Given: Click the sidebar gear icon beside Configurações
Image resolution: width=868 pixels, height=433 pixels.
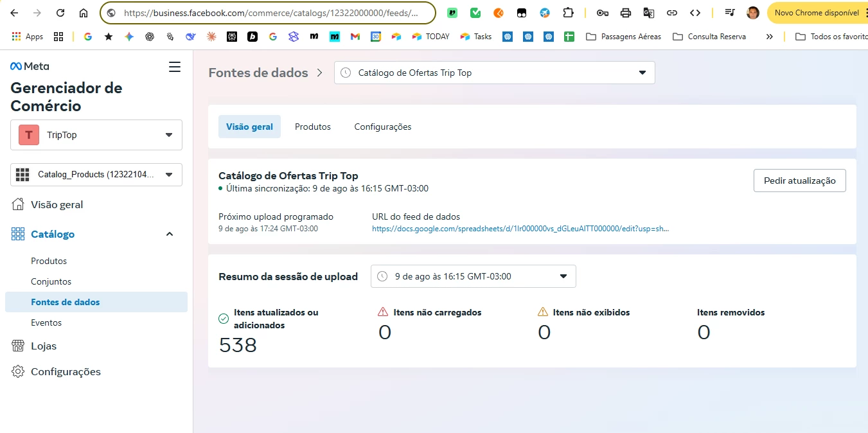Looking at the screenshot, I should [x=18, y=371].
